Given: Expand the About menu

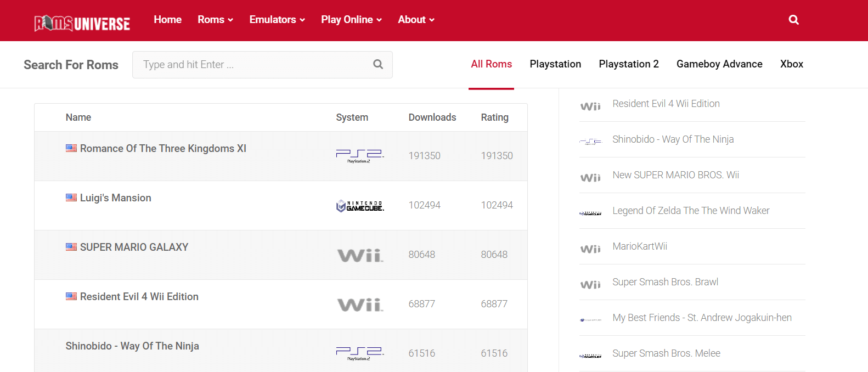Looking at the screenshot, I should pos(416,20).
